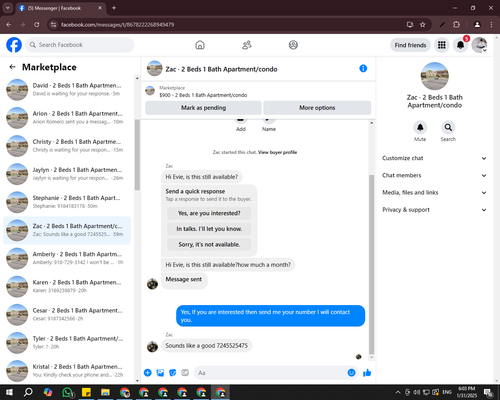Open Chrome extensions puzzle icon
Viewport: 500px width, 400px height.
[x=456, y=25]
